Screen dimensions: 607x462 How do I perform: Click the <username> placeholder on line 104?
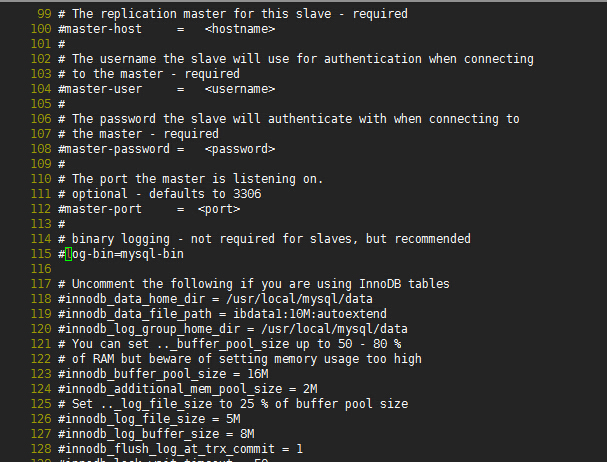coord(240,89)
